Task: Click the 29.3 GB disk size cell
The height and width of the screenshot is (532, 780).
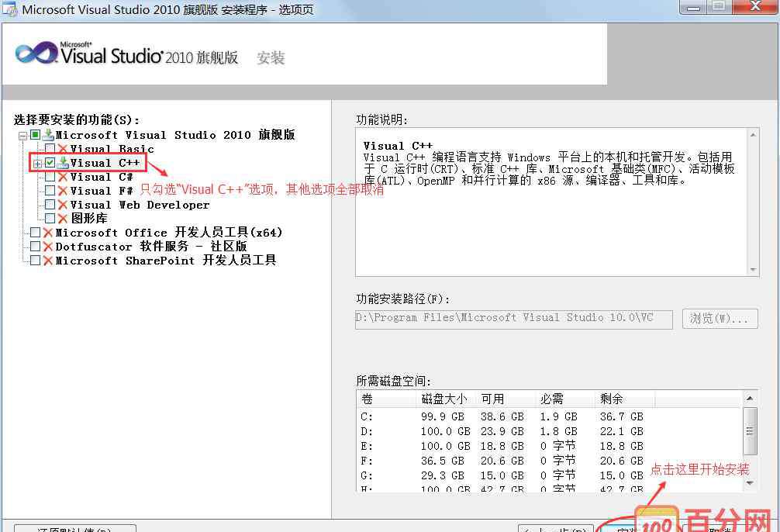Action: click(442, 475)
